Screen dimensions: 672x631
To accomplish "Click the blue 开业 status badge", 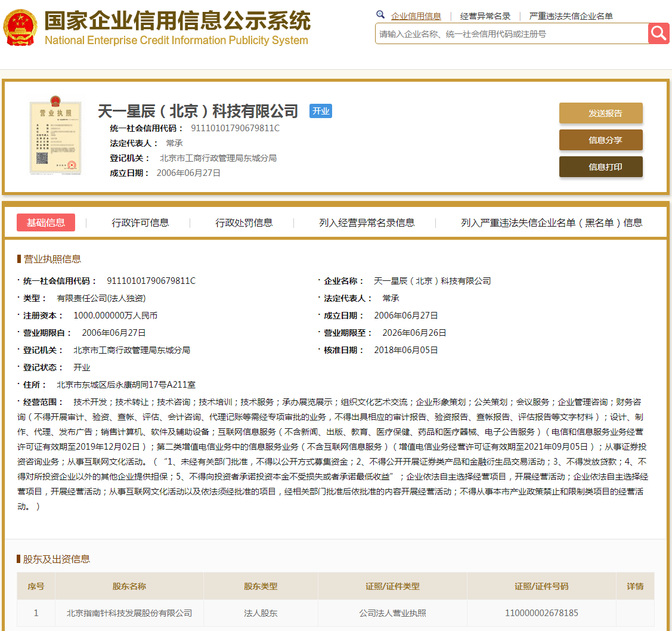I will (321, 111).
